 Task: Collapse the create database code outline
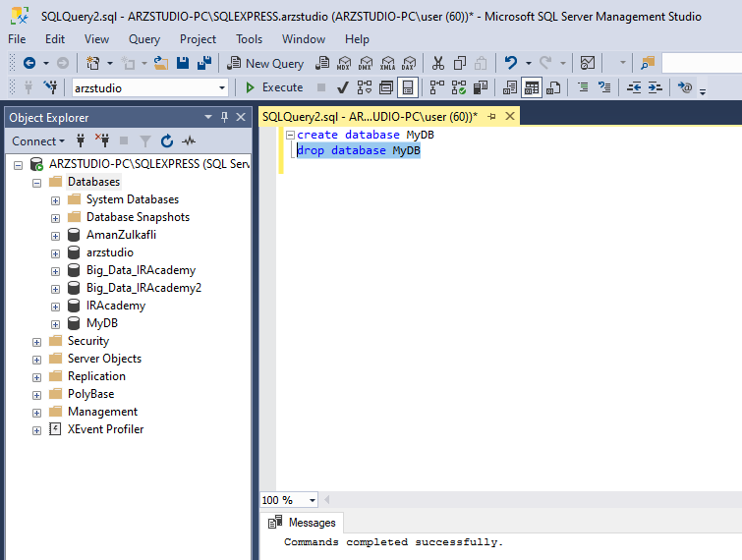point(291,135)
